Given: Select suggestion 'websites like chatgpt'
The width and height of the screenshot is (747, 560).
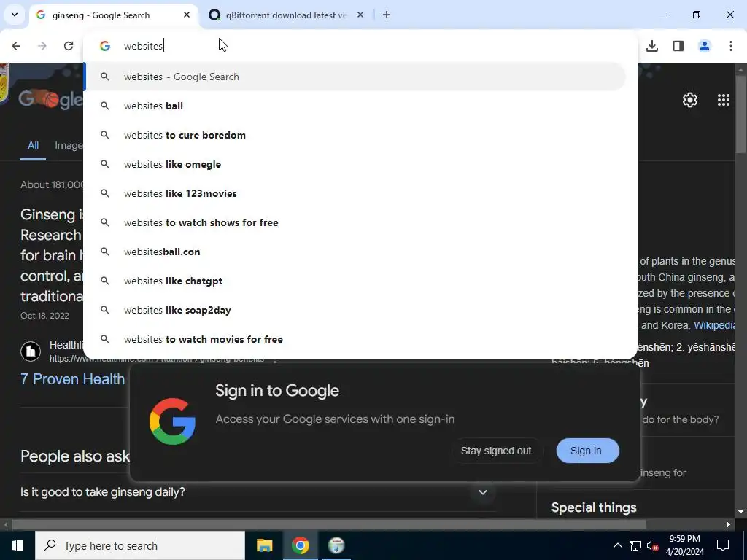Looking at the screenshot, I should tap(355, 281).
